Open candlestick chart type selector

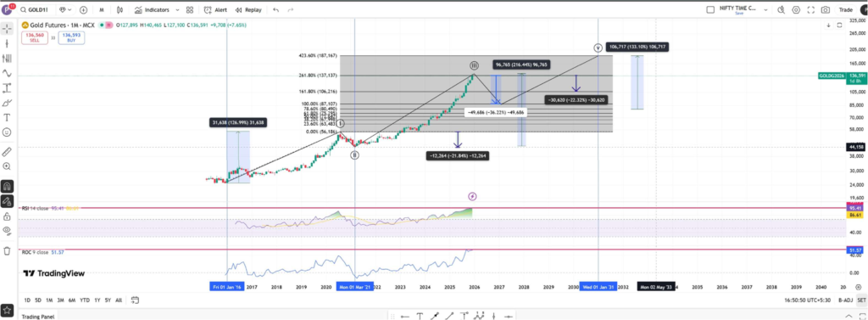coord(120,10)
